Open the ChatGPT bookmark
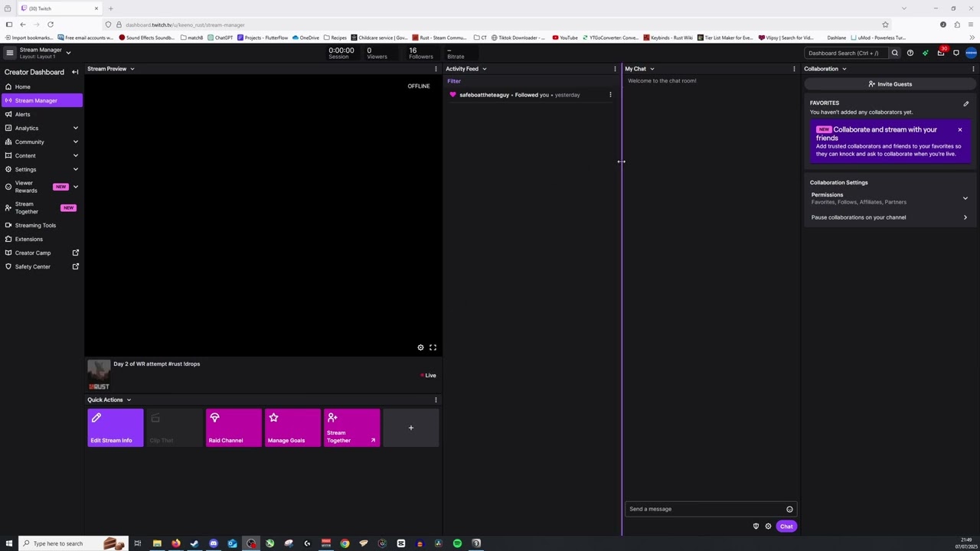This screenshot has width=980, height=551. (x=220, y=37)
